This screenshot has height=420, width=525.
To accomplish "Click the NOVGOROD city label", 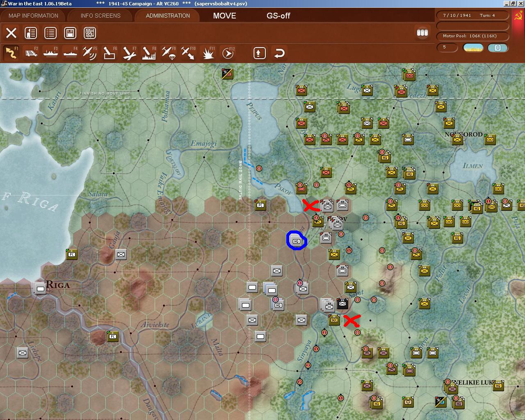I will pos(463,135).
